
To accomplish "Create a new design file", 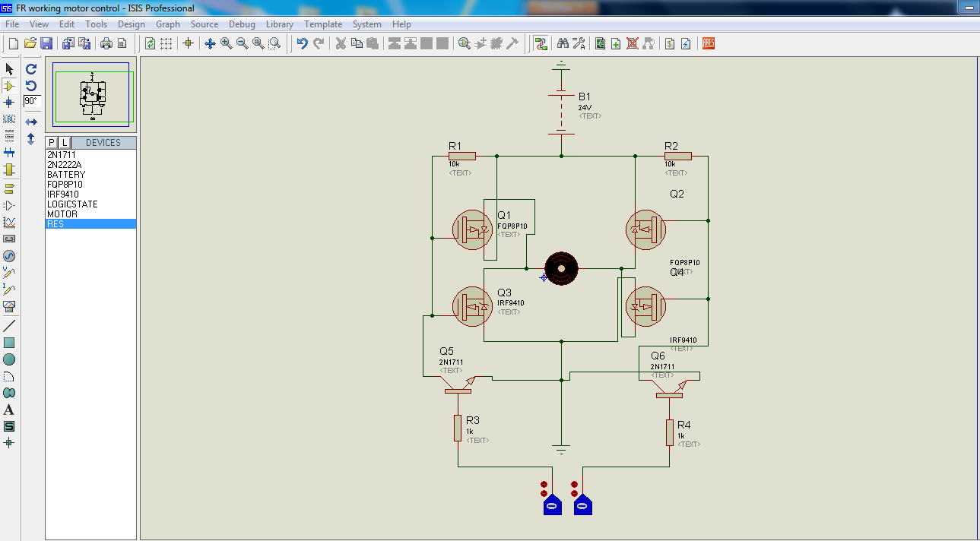I will [x=14, y=43].
